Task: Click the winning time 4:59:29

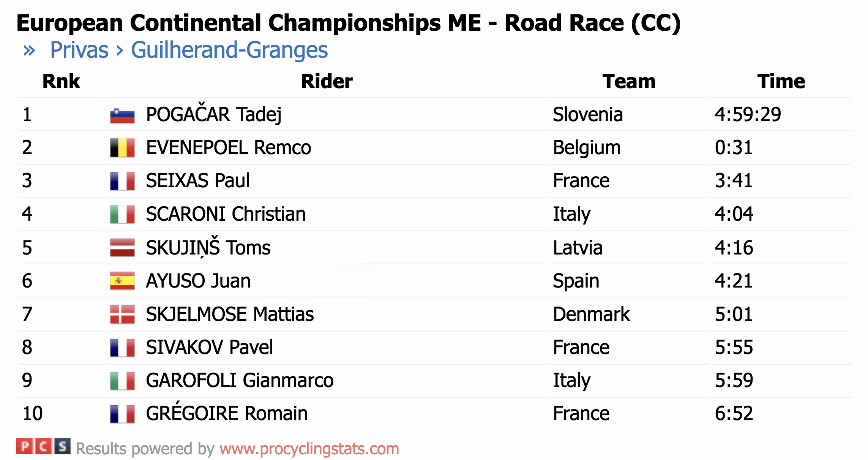Action: click(748, 114)
